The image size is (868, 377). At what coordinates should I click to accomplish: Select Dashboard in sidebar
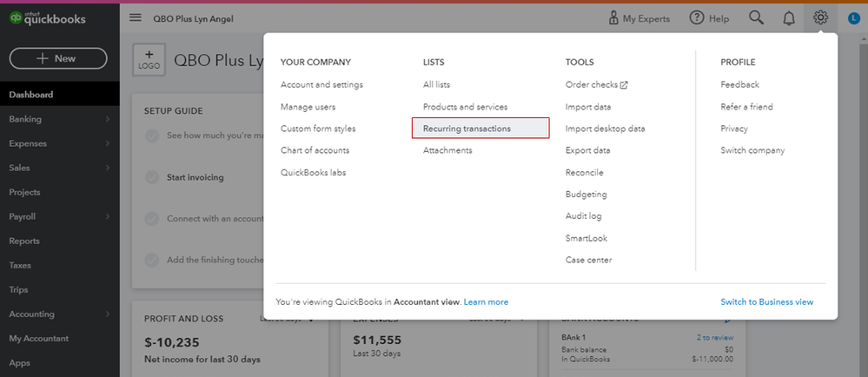[60, 94]
